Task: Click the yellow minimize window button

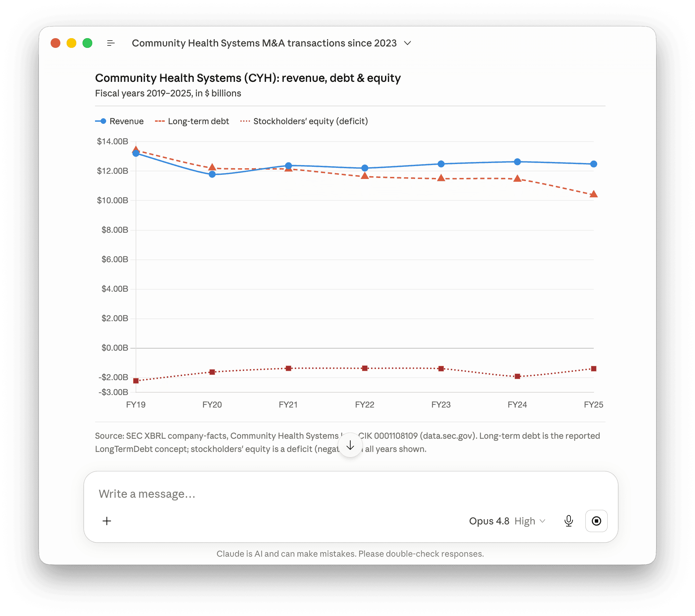Action: [x=71, y=43]
